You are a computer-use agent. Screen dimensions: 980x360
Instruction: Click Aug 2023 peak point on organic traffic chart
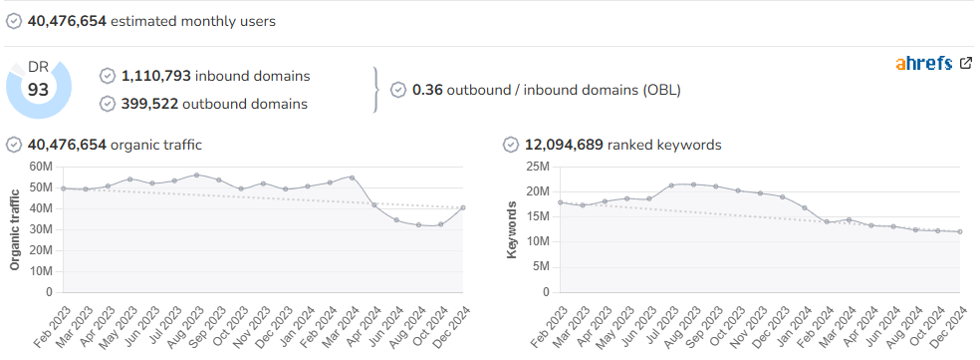click(x=196, y=176)
